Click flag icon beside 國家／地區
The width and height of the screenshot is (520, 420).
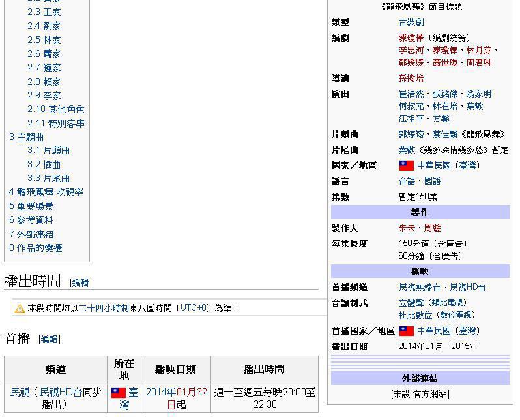point(406,165)
